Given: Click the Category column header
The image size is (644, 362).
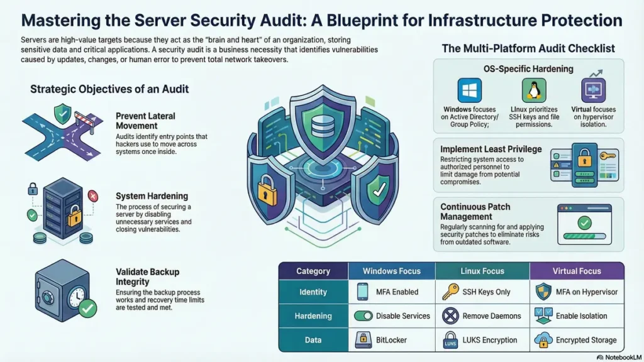Looking at the screenshot, I should 313,271.
